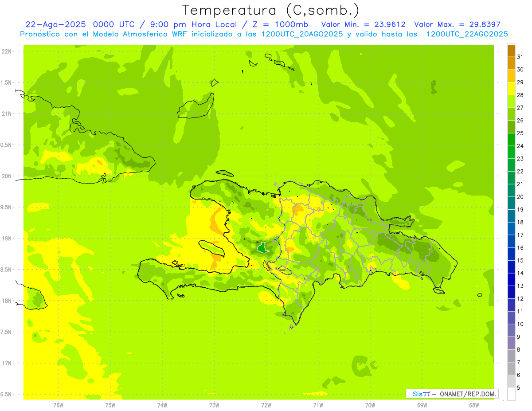532x411 pixels.
Task: Click the 'Z = 1000mb' level text
Action: point(281,24)
